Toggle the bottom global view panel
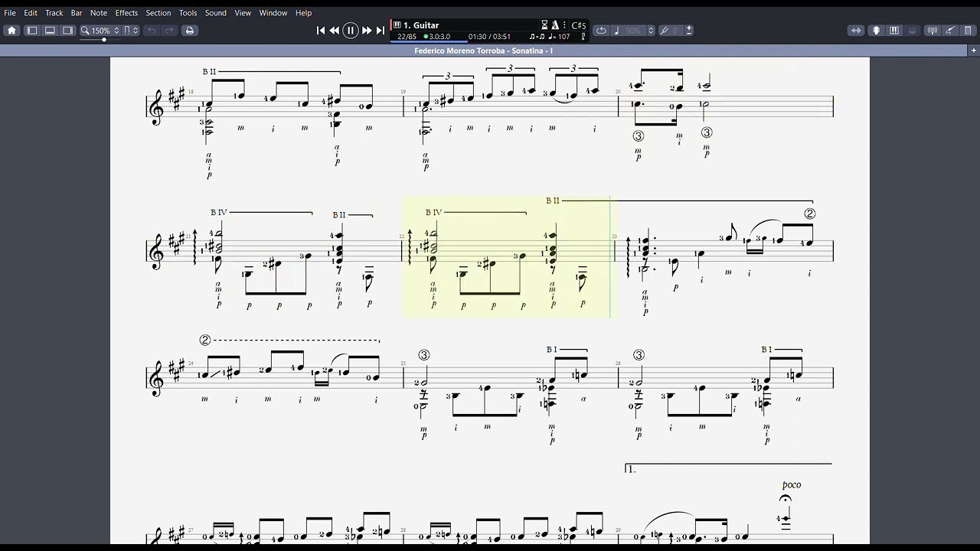This screenshot has height=551, width=980. pyautogui.click(x=50, y=31)
